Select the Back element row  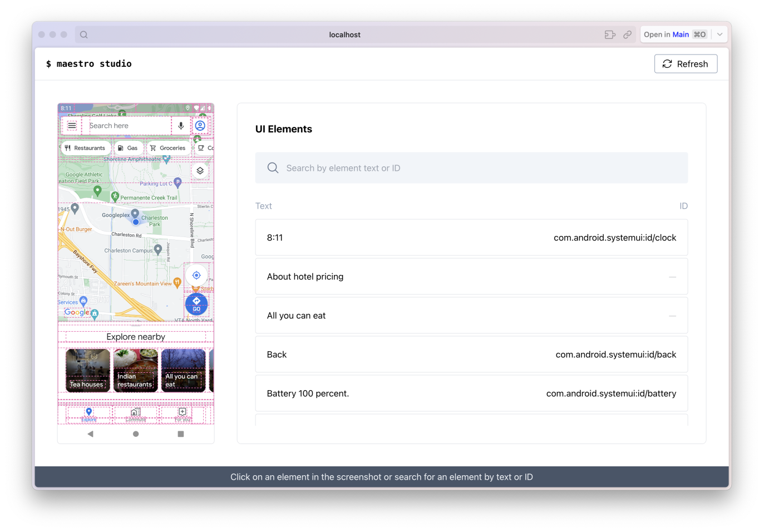point(471,354)
